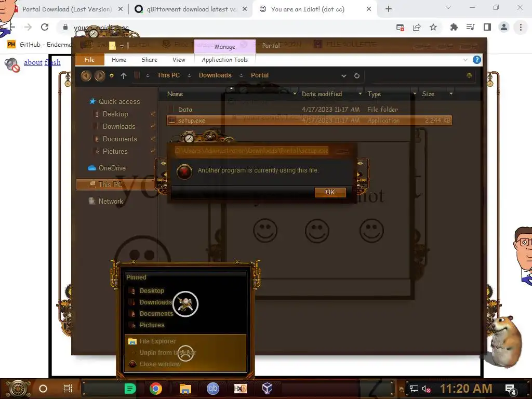This screenshot has width=532, height=399.
Task: Open Name column filter dropdown
Action: 295,94
